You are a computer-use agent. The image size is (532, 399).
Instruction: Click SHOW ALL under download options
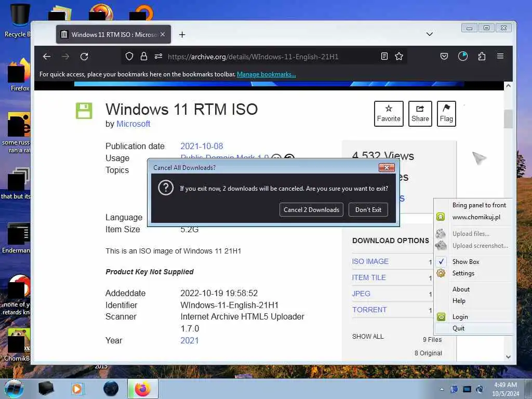(368, 337)
